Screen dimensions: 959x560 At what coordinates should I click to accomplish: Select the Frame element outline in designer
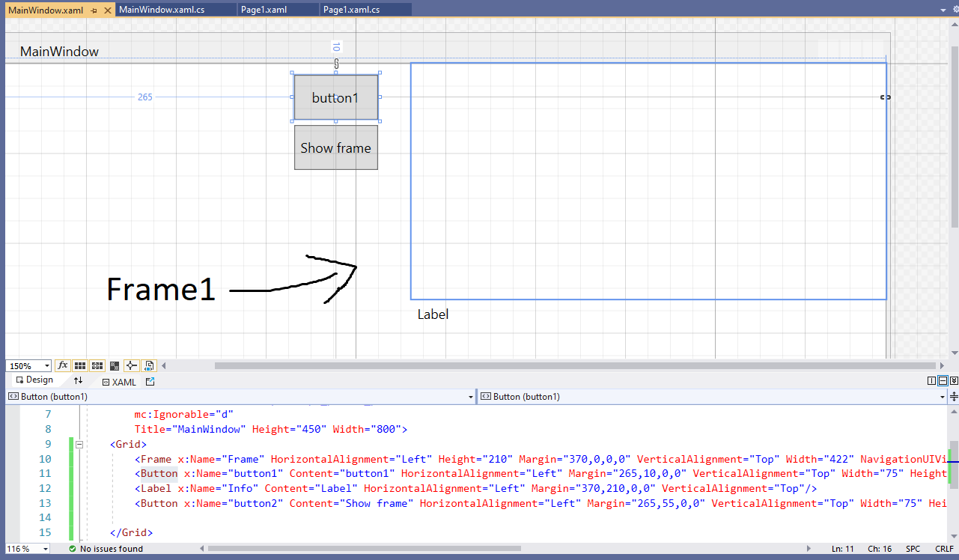648,181
